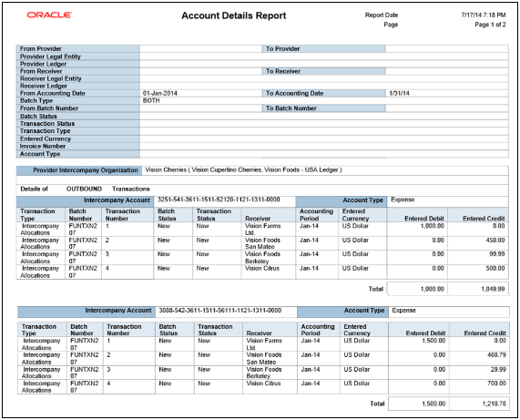Click the second table total debit 1,500.00
The height and width of the screenshot is (420, 520).
pos(433,404)
